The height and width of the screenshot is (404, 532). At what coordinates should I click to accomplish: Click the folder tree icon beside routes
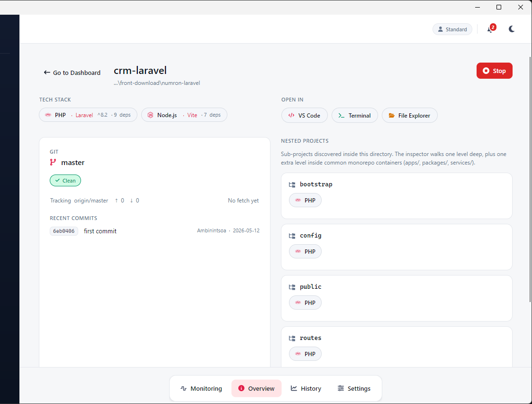292,339
